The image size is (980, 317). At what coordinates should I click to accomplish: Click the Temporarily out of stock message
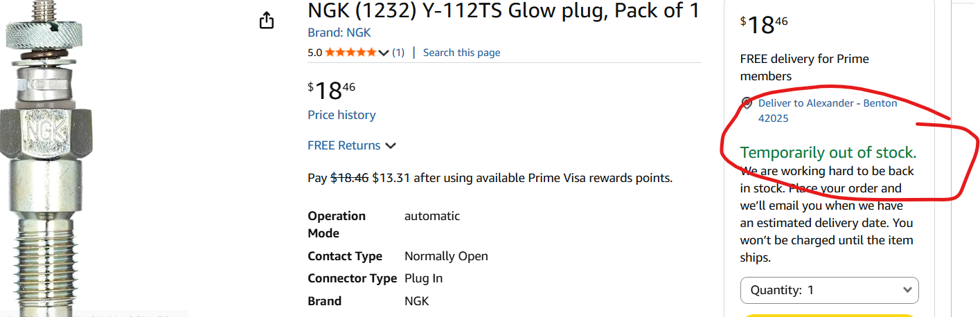click(x=828, y=152)
